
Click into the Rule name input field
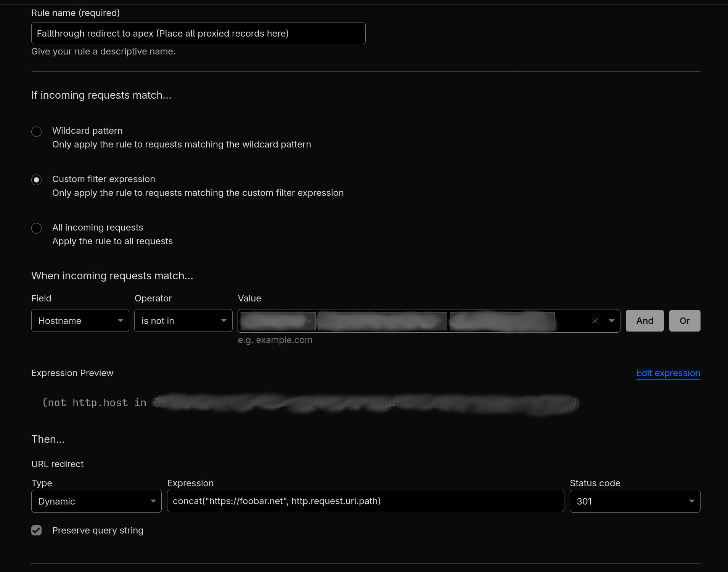198,33
